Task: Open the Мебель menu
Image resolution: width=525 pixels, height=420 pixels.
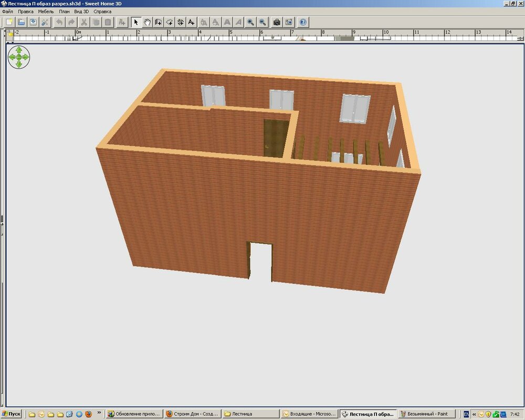Action: click(46, 11)
